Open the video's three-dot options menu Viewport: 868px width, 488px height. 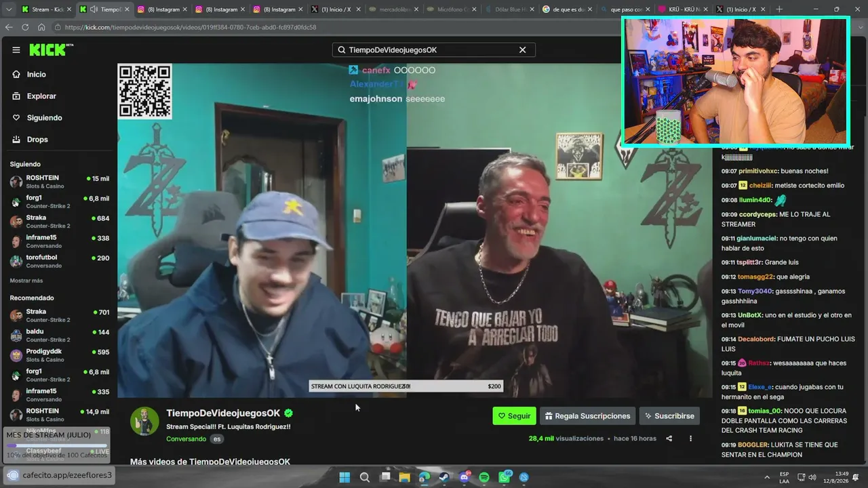pyautogui.click(x=690, y=439)
